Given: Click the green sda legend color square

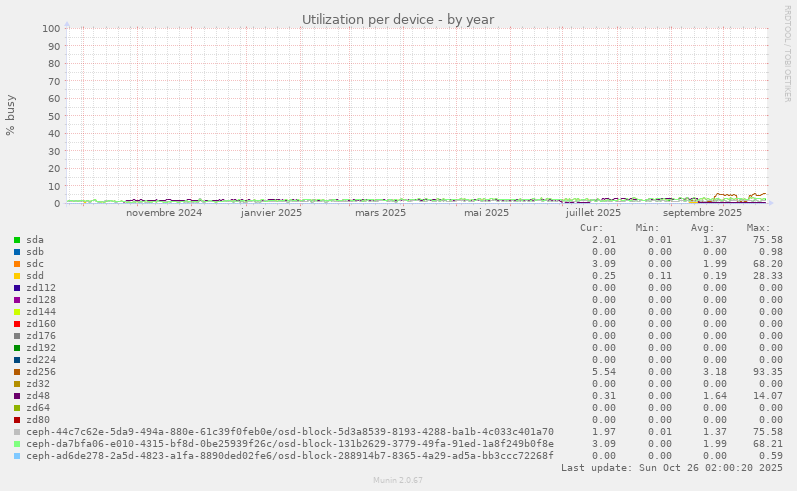Looking at the screenshot, I should pyautogui.click(x=17, y=240).
